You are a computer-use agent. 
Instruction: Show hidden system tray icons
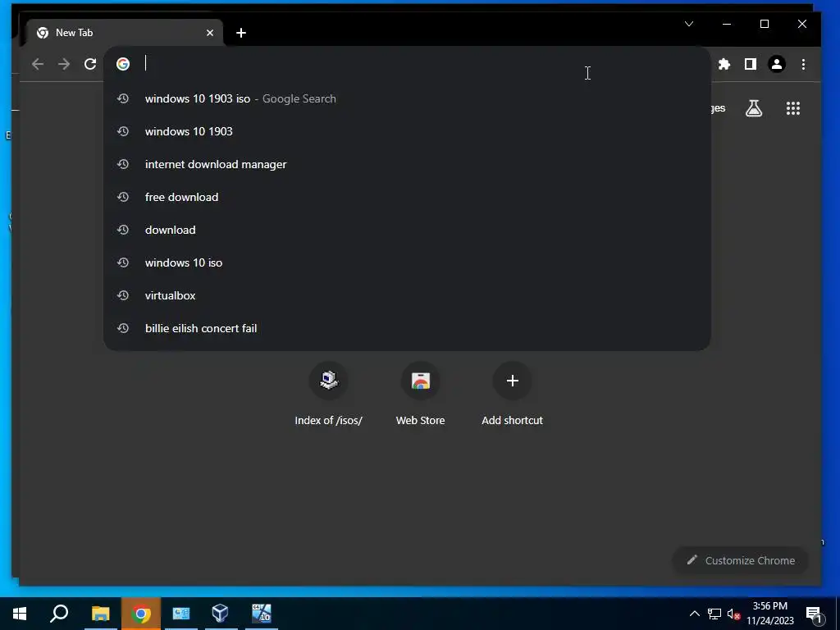tap(694, 614)
